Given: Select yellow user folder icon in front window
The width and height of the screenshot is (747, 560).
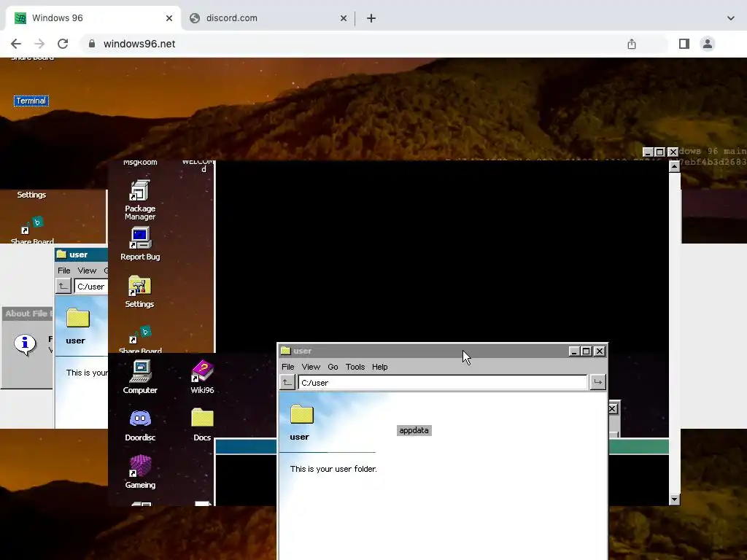Looking at the screenshot, I should pos(301,414).
